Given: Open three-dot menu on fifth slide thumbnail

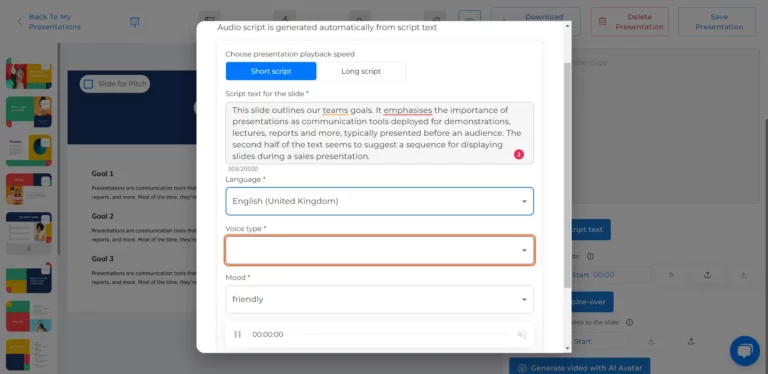Looking at the screenshot, I should click(46, 219).
